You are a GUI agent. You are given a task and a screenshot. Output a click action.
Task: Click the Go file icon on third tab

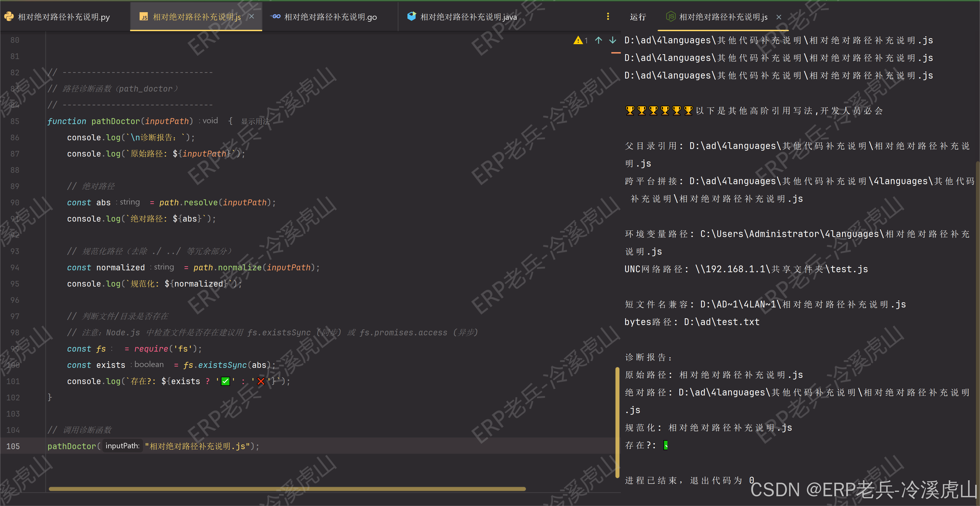[x=275, y=16]
